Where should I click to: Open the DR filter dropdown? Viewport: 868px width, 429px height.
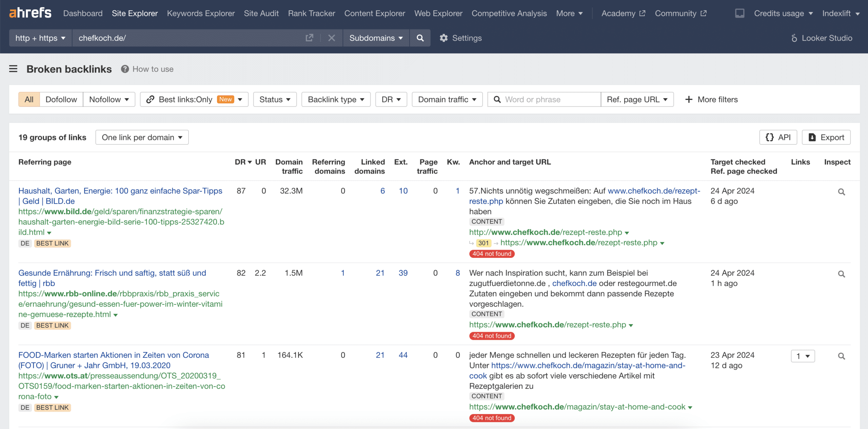pos(391,99)
